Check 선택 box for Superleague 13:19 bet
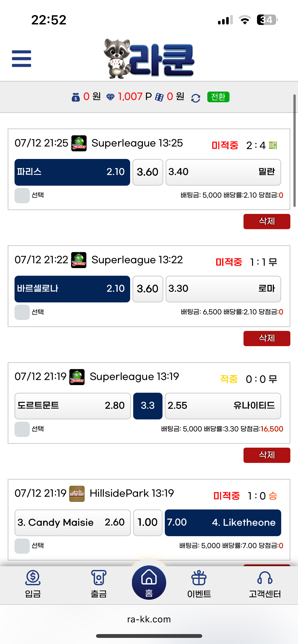298x644 pixels. point(22,429)
